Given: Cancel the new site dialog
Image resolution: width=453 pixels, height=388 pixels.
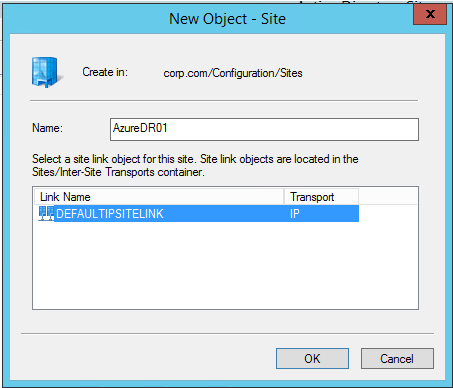Looking at the screenshot, I should coord(397,359).
